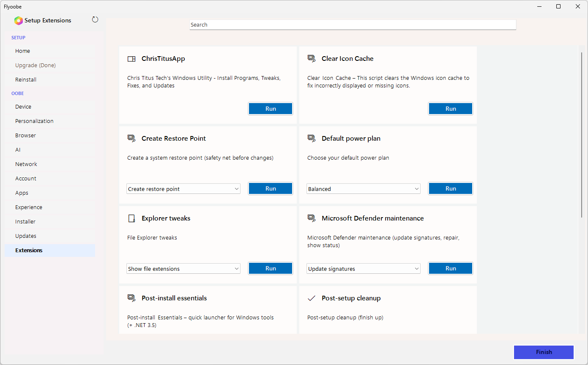588x365 pixels.
Task: Select Network in the OOBE sidebar
Action: (26, 164)
